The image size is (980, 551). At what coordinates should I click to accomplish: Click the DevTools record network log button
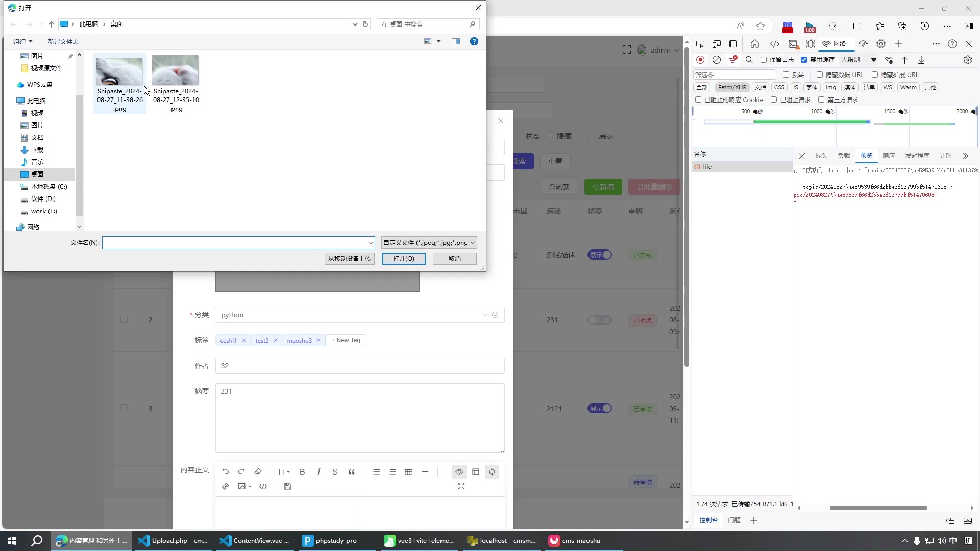coord(700,60)
